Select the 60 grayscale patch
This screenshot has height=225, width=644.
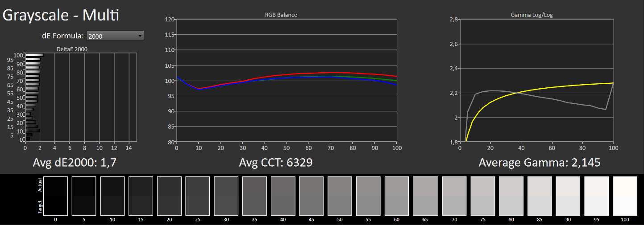pyautogui.click(x=397, y=196)
